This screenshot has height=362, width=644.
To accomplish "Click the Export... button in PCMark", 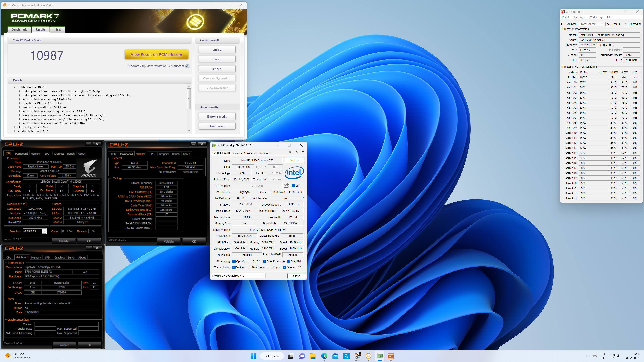I will pyautogui.click(x=217, y=69).
